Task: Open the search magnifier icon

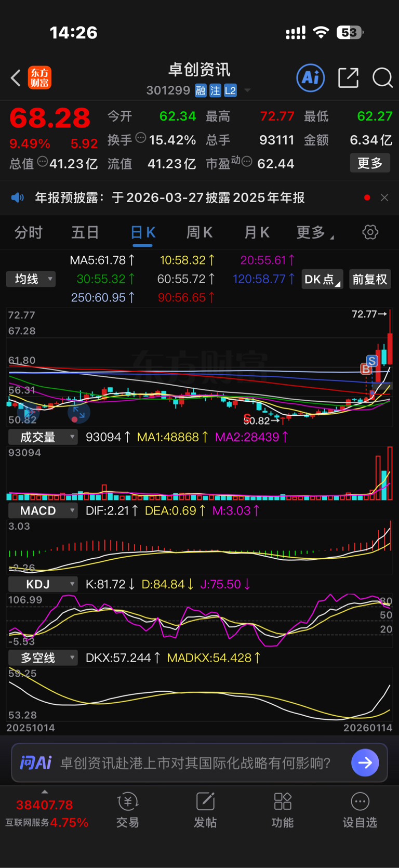Action: 382,78
